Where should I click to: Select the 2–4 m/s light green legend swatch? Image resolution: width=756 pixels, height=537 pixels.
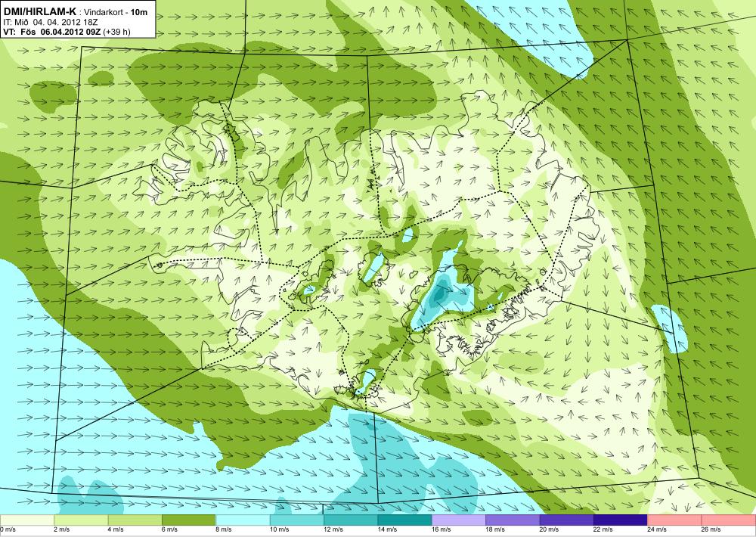tap(81, 520)
